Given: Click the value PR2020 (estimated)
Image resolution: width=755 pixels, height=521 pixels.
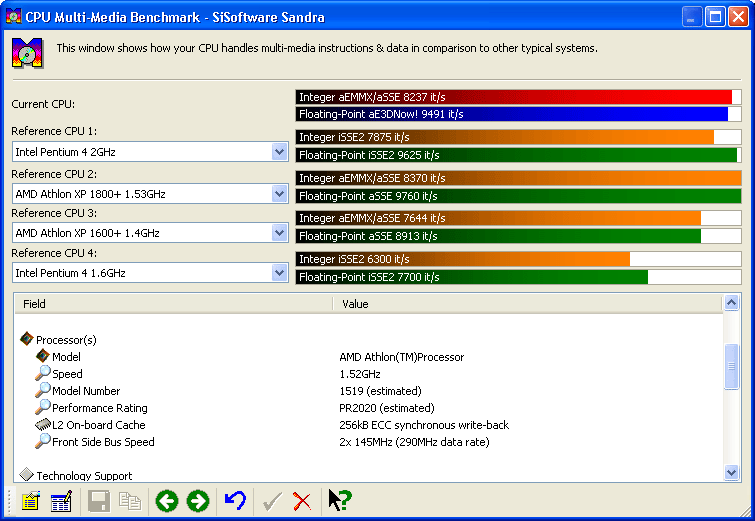Looking at the screenshot, I should coord(387,408).
